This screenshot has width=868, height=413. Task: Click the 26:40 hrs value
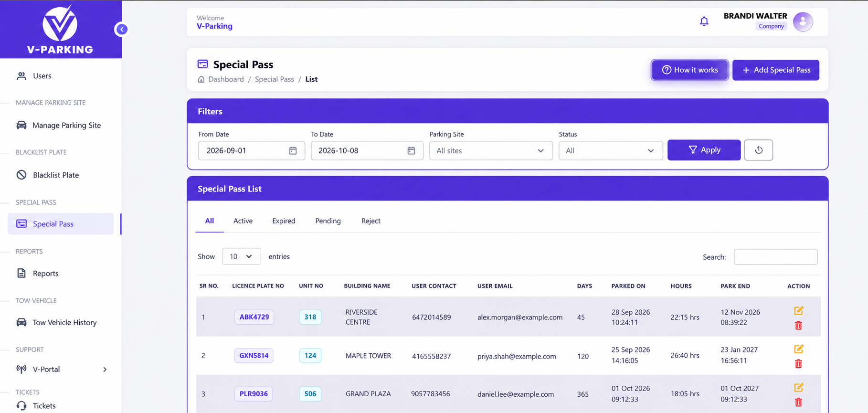point(685,356)
